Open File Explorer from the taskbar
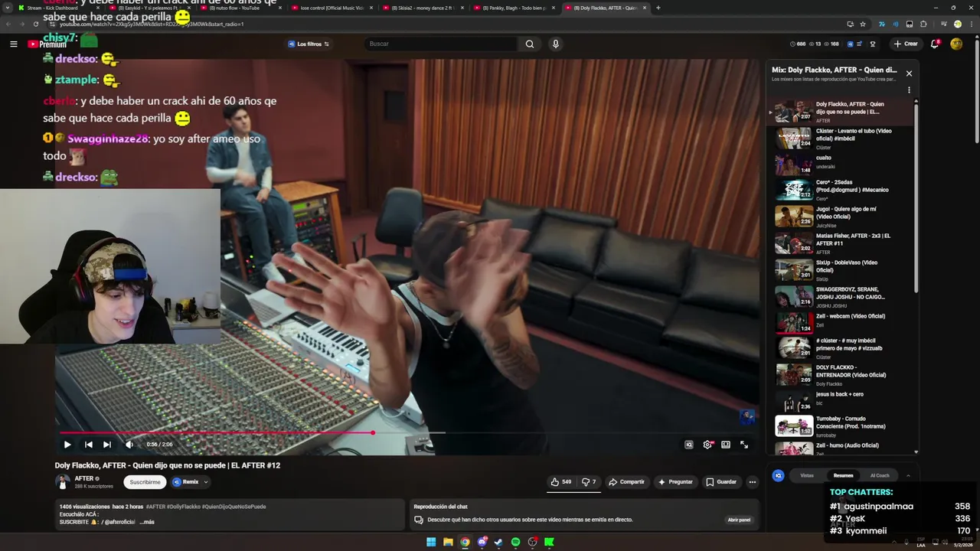980x551 pixels. tap(448, 542)
